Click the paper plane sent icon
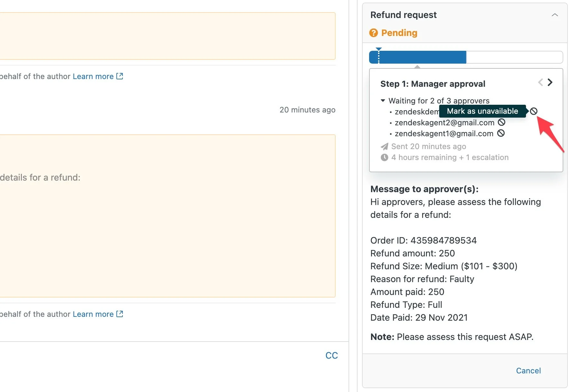 point(385,147)
